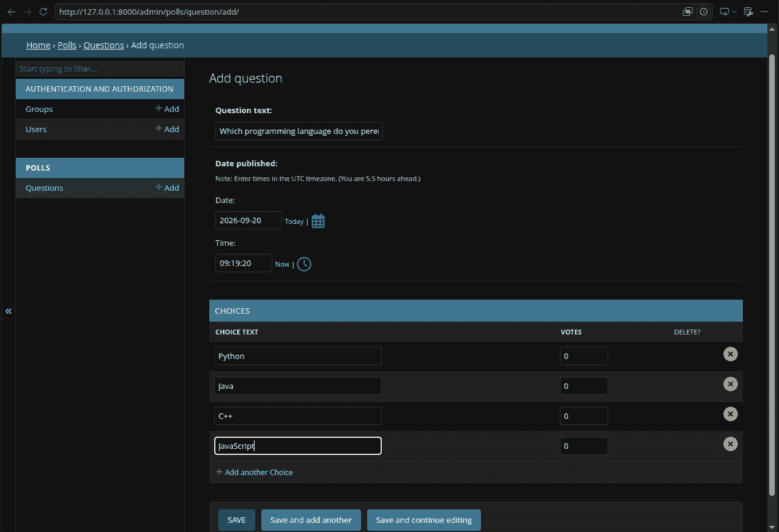Open the clock time picker icon
The width and height of the screenshot is (779, 532).
(x=304, y=264)
